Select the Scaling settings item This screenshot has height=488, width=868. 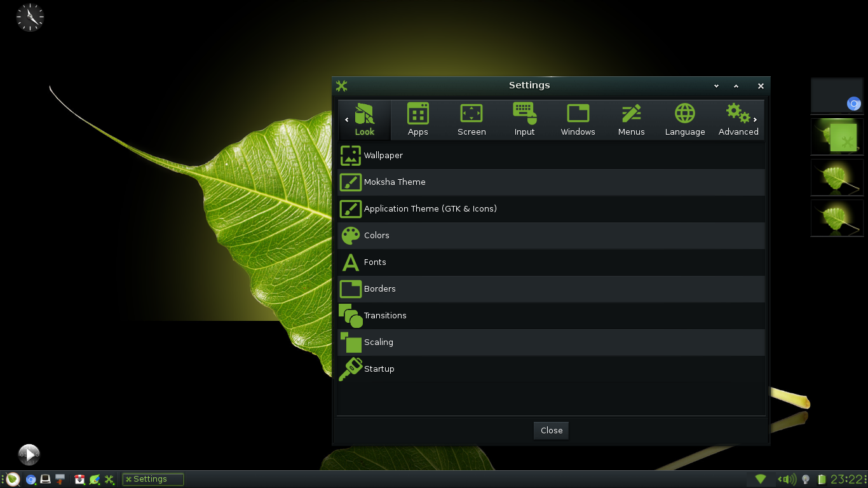[x=378, y=342]
